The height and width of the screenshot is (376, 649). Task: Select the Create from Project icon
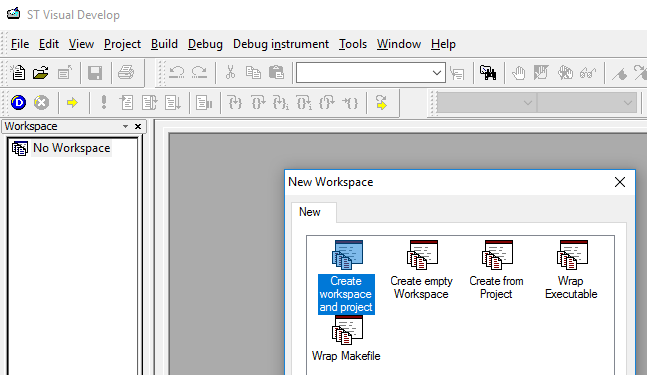click(496, 270)
